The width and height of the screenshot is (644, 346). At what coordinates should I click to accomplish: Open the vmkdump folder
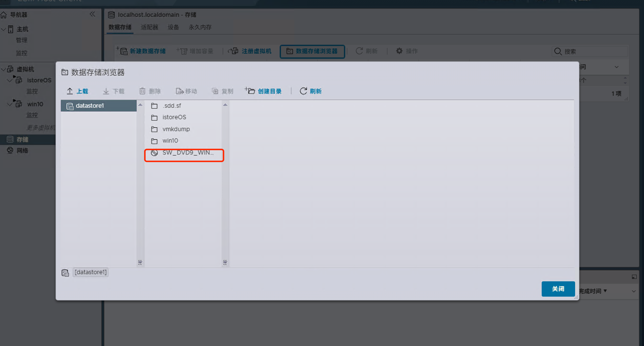[x=176, y=129]
